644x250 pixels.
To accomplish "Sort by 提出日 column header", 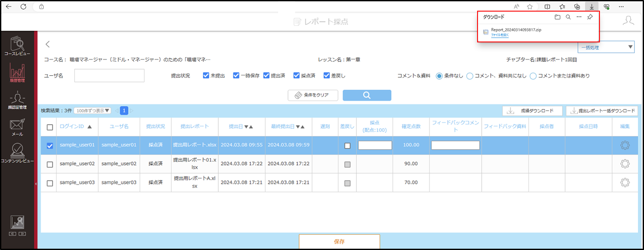I will (x=241, y=127).
